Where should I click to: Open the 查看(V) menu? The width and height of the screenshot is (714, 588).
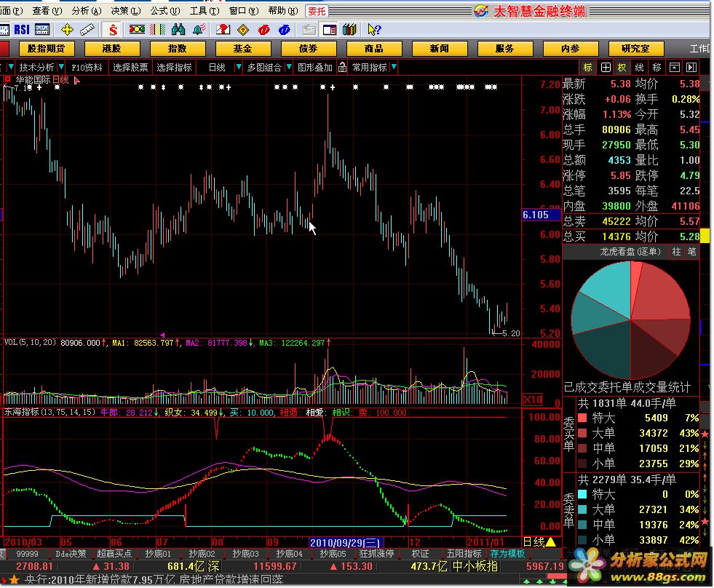coord(47,10)
